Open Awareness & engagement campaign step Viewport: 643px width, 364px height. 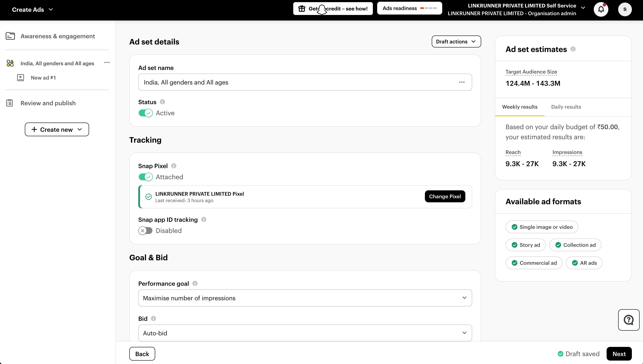click(x=58, y=36)
